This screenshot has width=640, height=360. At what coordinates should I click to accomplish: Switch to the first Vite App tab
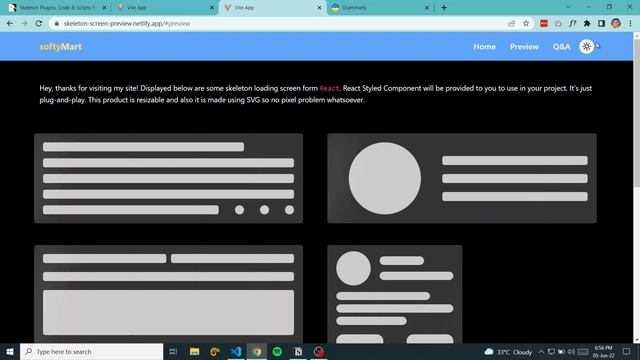164,7
